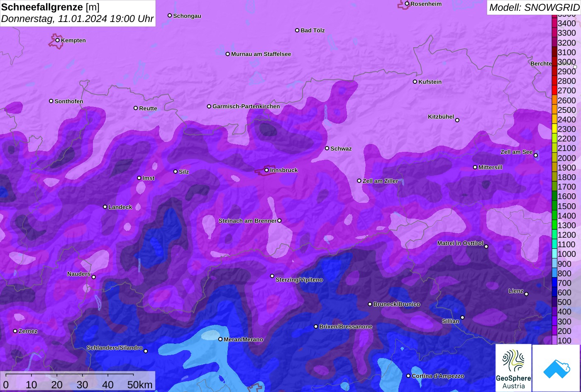Click the blue 700 legend swatch
The height and width of the screenshot is (392, 581).
(554, 283)
